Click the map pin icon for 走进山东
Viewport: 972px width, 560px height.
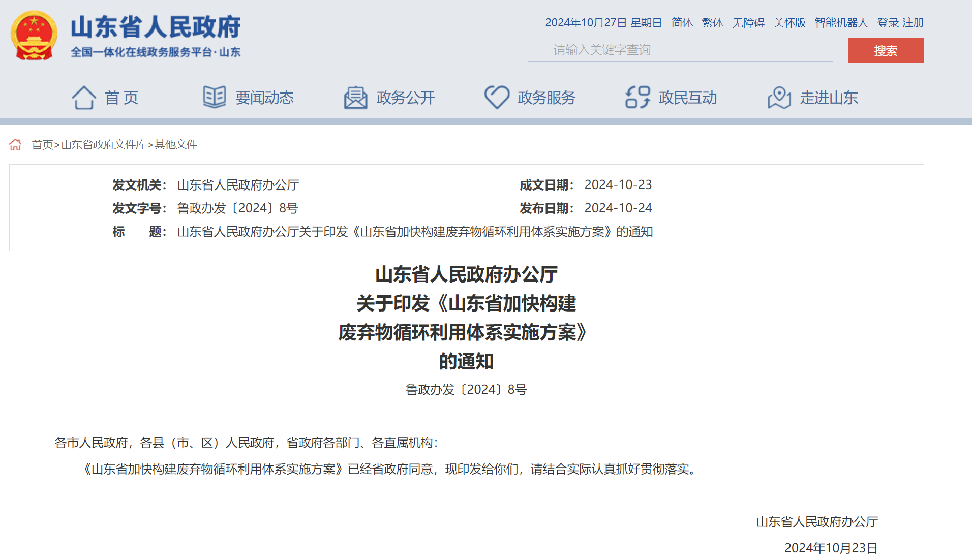[779, 97]
